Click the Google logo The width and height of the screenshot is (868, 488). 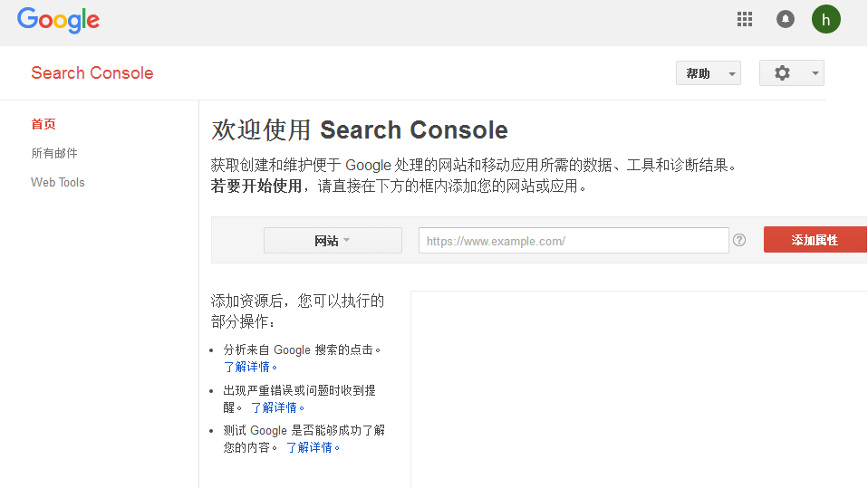(x=58, y=21)
